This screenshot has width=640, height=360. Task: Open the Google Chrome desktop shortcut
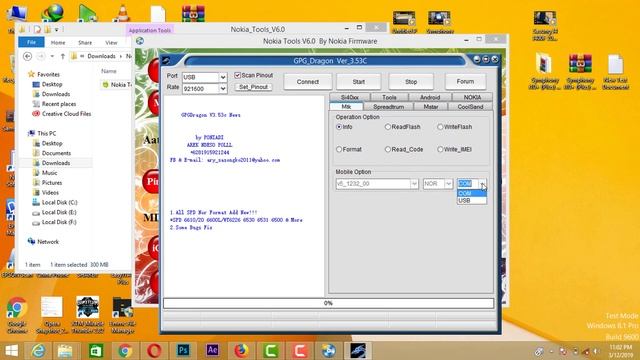[x=16, y=315]
